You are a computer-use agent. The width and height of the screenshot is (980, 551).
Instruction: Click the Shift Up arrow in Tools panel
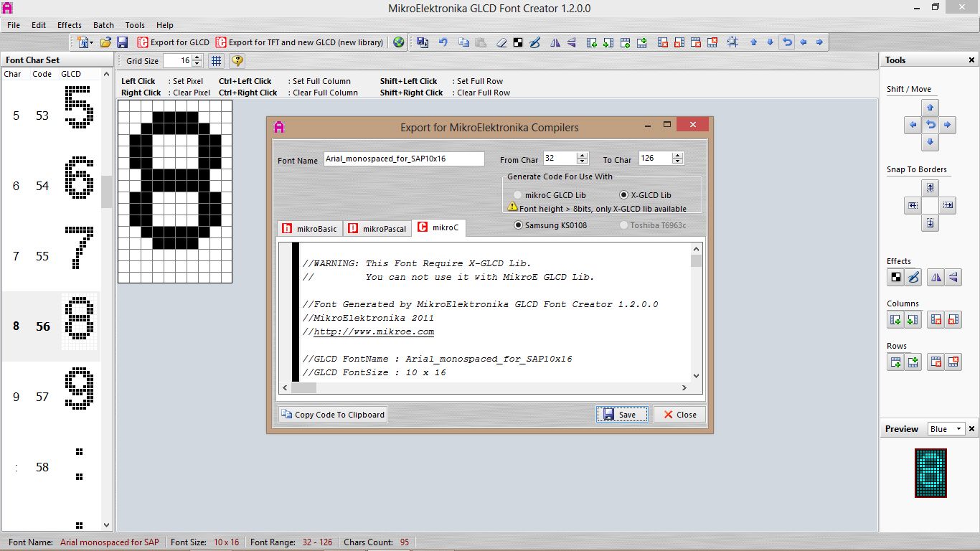click(x=930, y=108)
